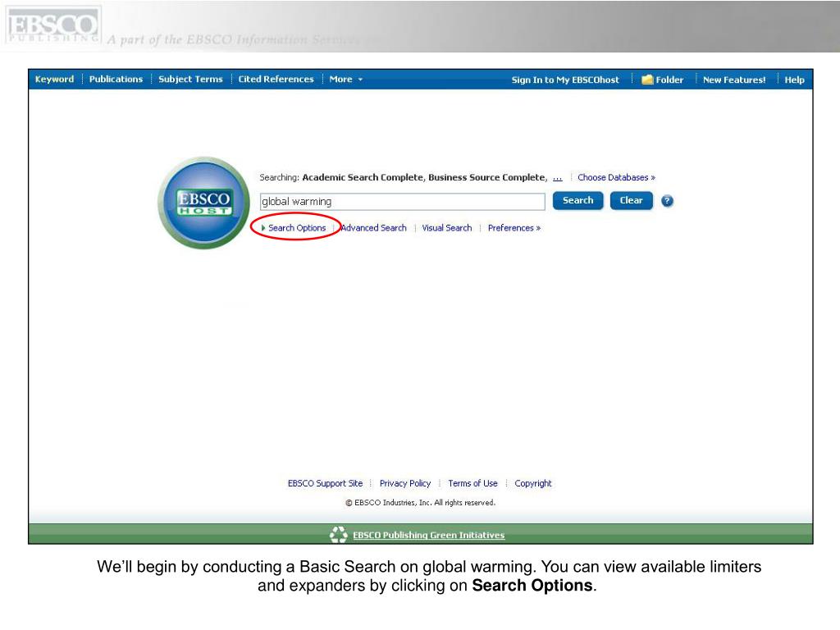Screen dimensions: 840x630
Task: Open Help in the top bar
Action: click(794, 80)
